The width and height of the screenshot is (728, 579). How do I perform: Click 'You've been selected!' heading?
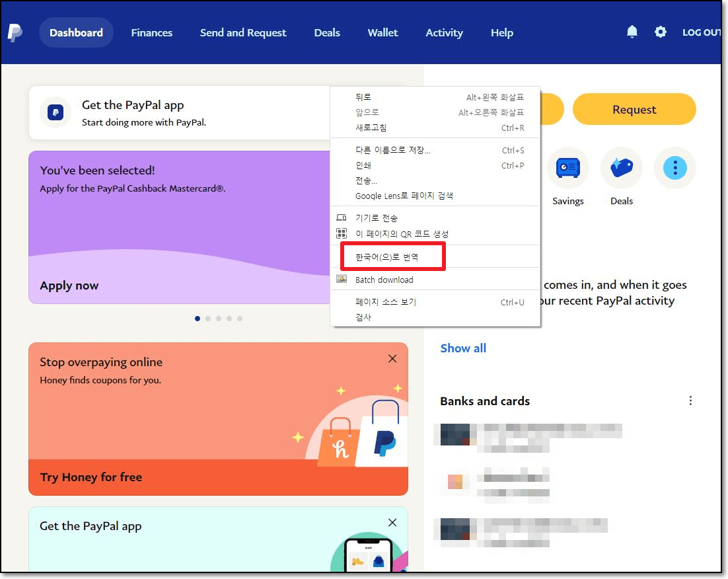point(98,171)
